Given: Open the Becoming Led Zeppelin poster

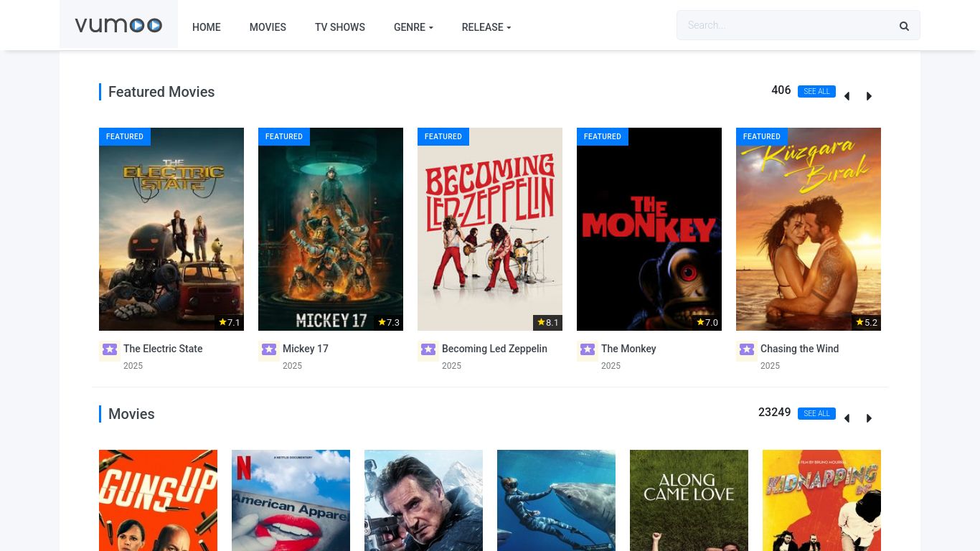Looking at the screenshot, I should tap(490, 229).
